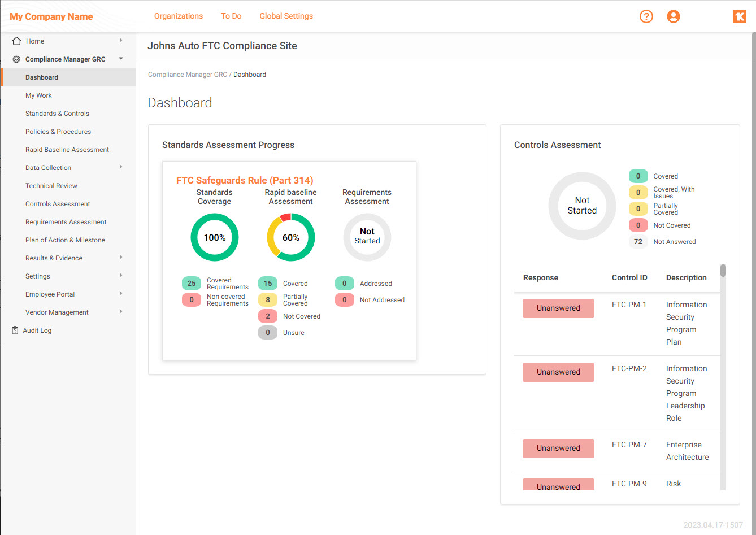Open Global Settings
This screenshot has width=756, height=535.
pyautogui.click(x=286, y=16)
